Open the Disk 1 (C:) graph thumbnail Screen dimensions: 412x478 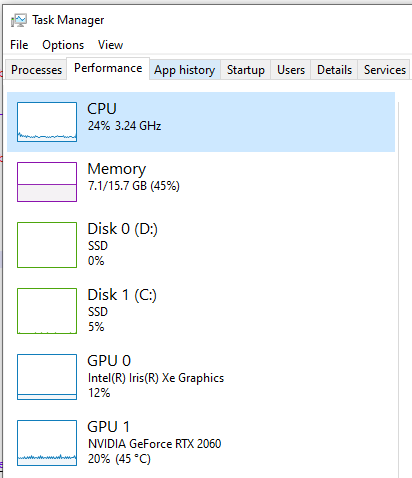coord(47,311)
